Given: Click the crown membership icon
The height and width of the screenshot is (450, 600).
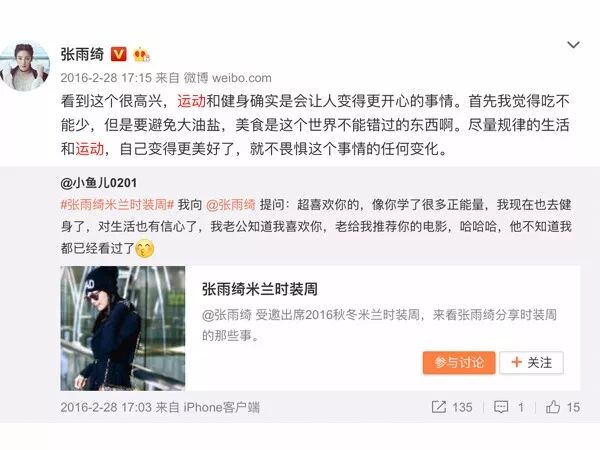Looking at the screenshot, I should click(141, 55).
